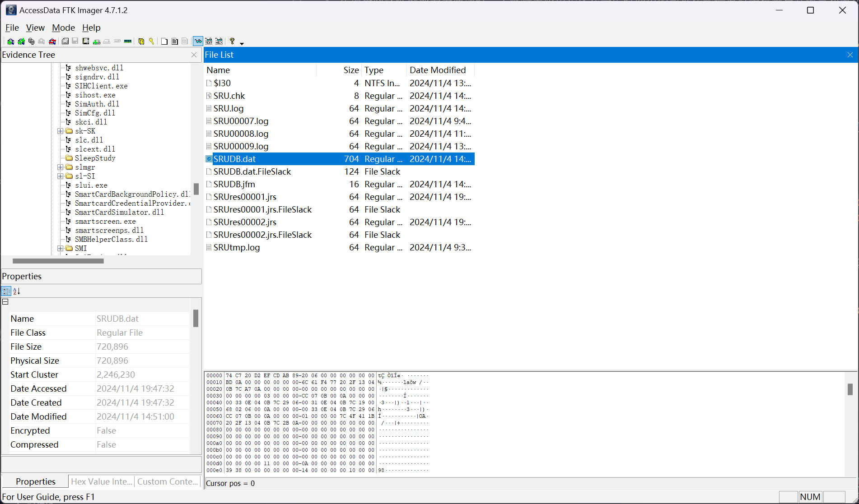Select SIHClient.exe in Evidence Tree
Viewport: 859px width, 504px height.
click(x=101, y=86)
